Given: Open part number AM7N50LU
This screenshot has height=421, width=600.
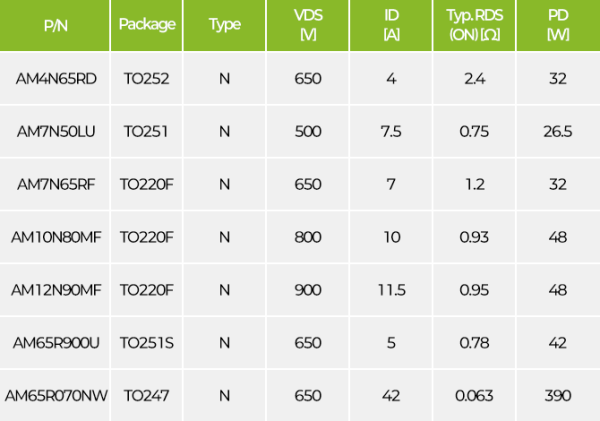Looking at the screenshot, I should (57, 131).
